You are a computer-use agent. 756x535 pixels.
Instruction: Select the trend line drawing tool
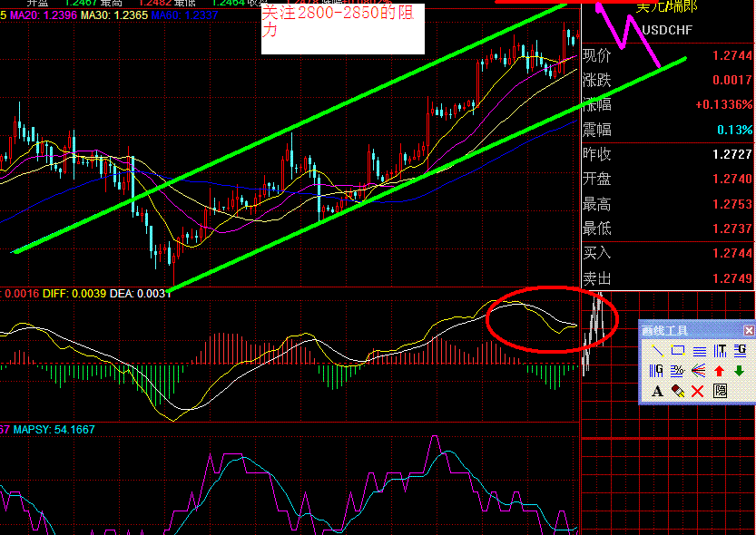tap(657, 351)
